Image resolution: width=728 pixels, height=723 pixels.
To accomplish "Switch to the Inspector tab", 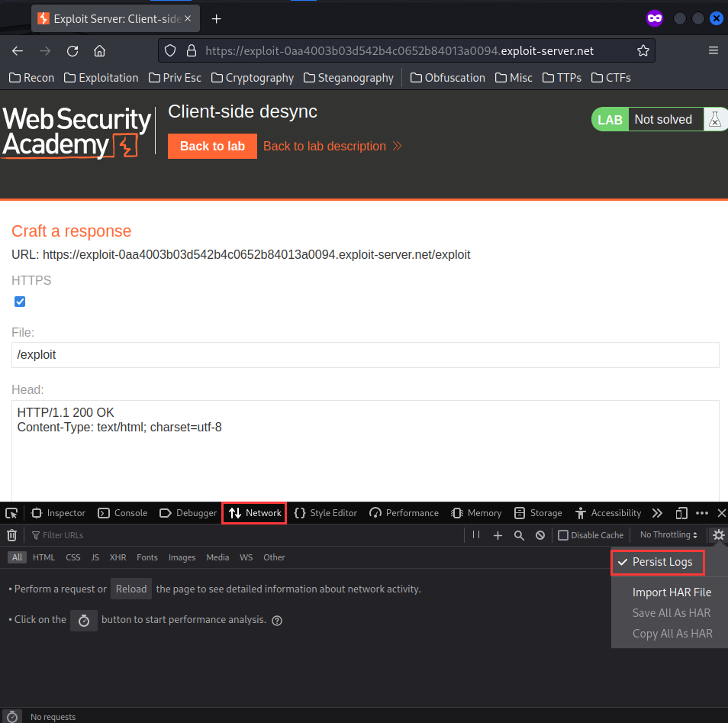I will pyautogui.click(x=59, y=513).
